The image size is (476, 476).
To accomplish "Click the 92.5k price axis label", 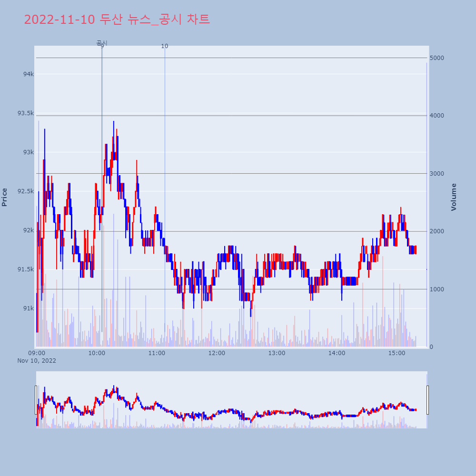I will point(26,191).
